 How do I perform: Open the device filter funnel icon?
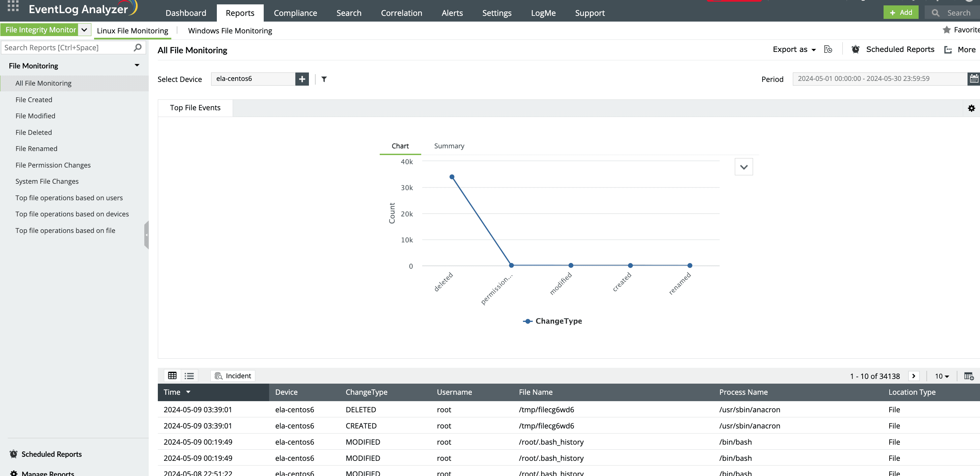pyautogui.click(x=324, y=79)
